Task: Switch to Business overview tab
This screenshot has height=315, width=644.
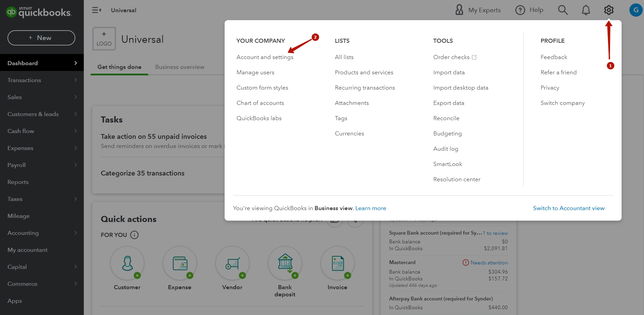Action: [180, 67]
